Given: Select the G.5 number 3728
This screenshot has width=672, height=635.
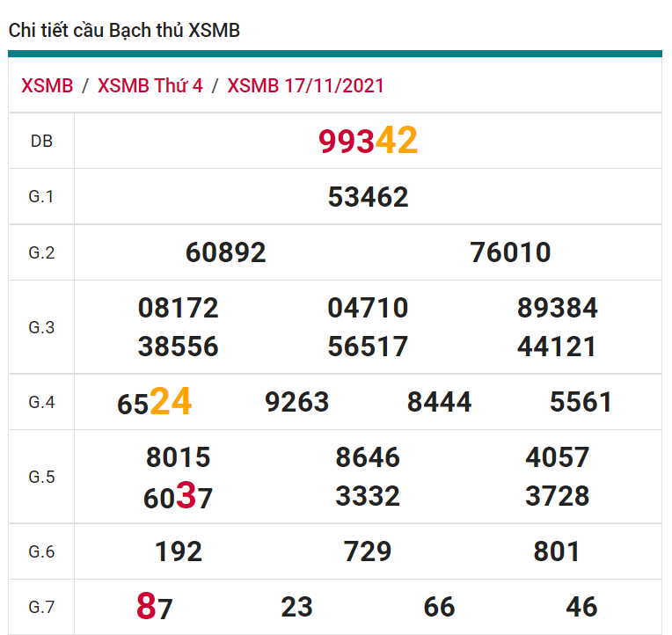Looking at the screenshot, I should pos(557,496).
